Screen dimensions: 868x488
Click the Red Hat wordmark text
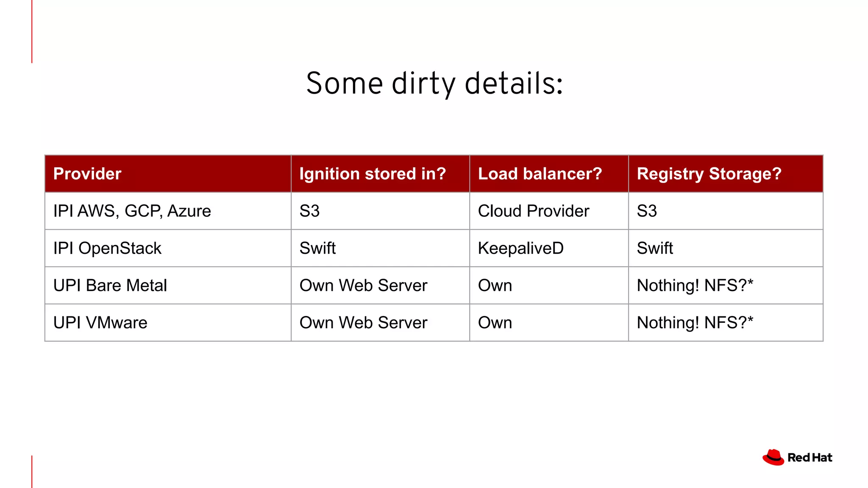[x=810, y=457]
